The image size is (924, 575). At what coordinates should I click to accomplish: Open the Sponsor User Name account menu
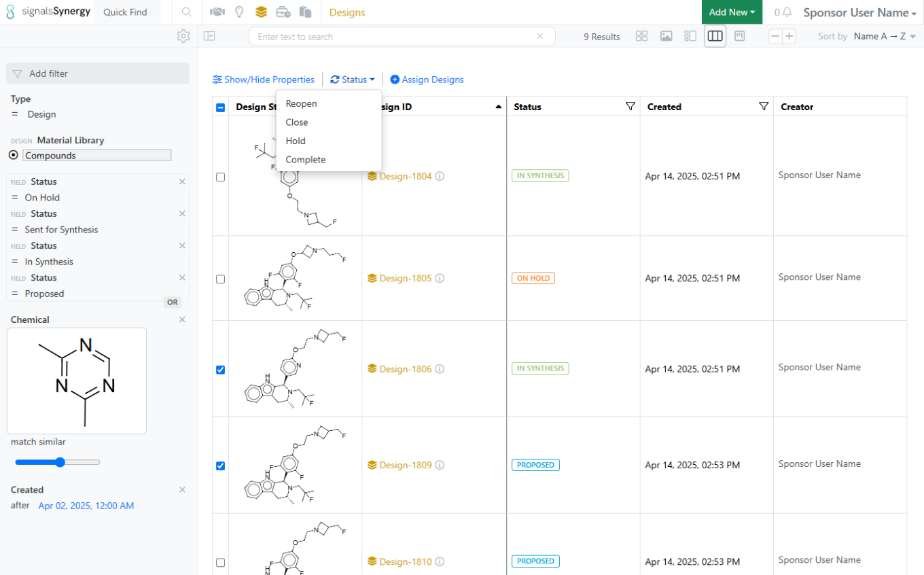point(861,12)
